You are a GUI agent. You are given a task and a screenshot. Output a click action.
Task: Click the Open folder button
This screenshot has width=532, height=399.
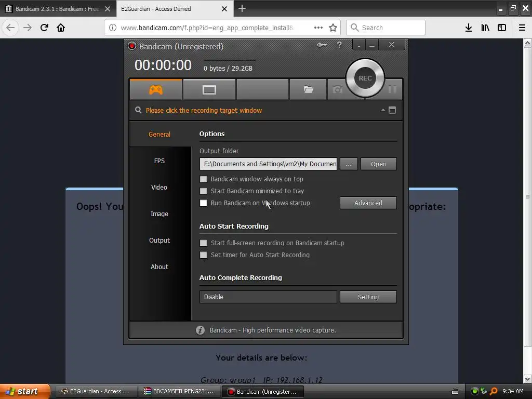pyautogui.click(x=379, y=164)
